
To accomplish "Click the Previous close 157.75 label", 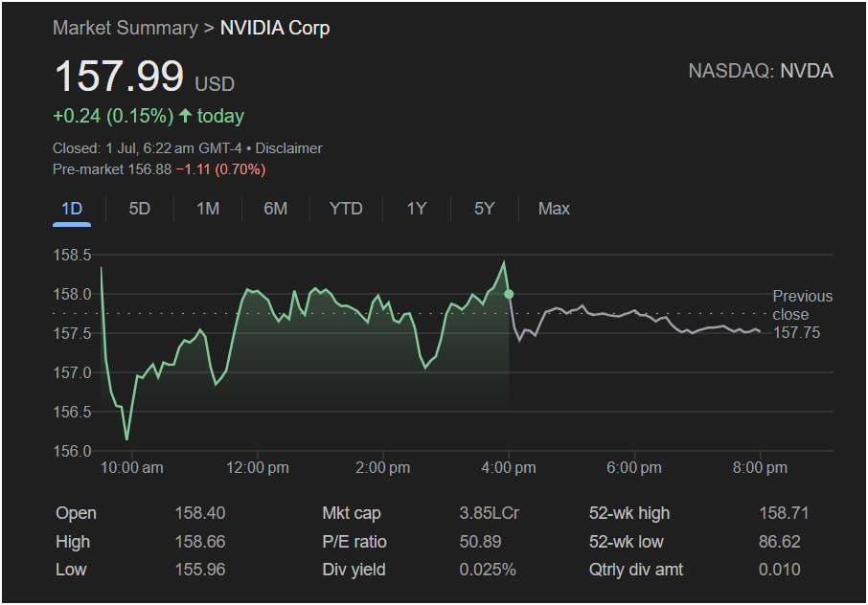I will coord(803,314).
